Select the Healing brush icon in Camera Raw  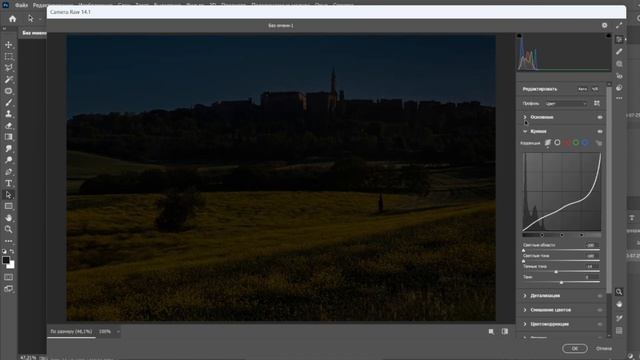pos(619,51)
